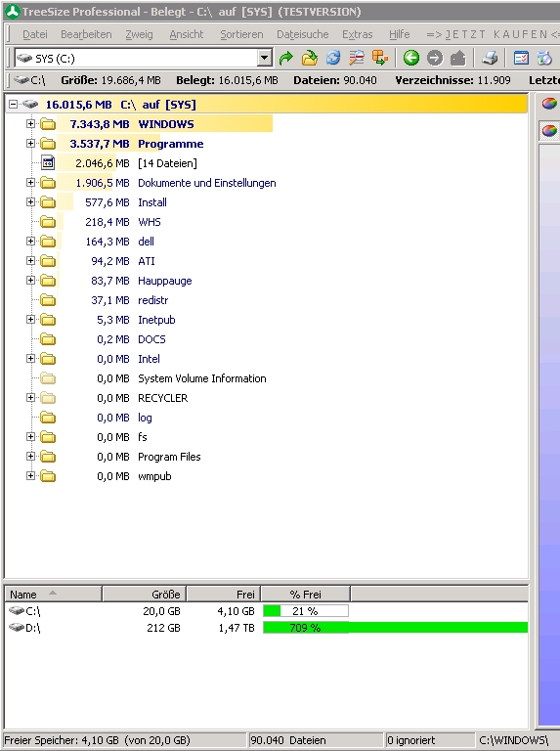Open the Ansicht menu
560x751 pixels.
pos(187,34)
